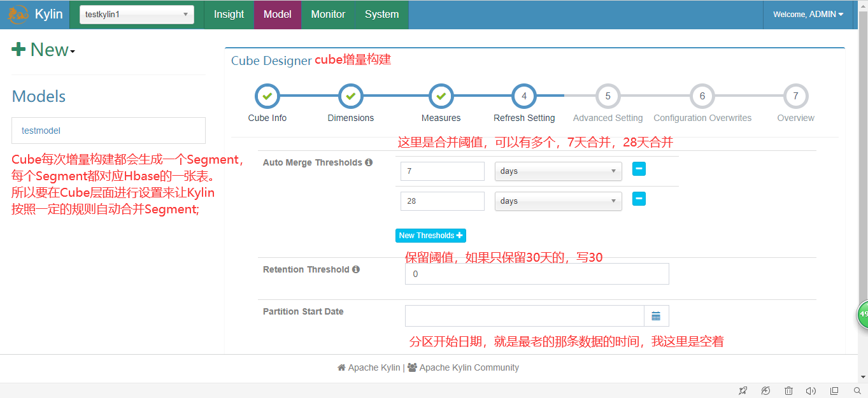Click the Auto Merge Thresholds label
Screen dimensions: 868x398
[313, 162]
